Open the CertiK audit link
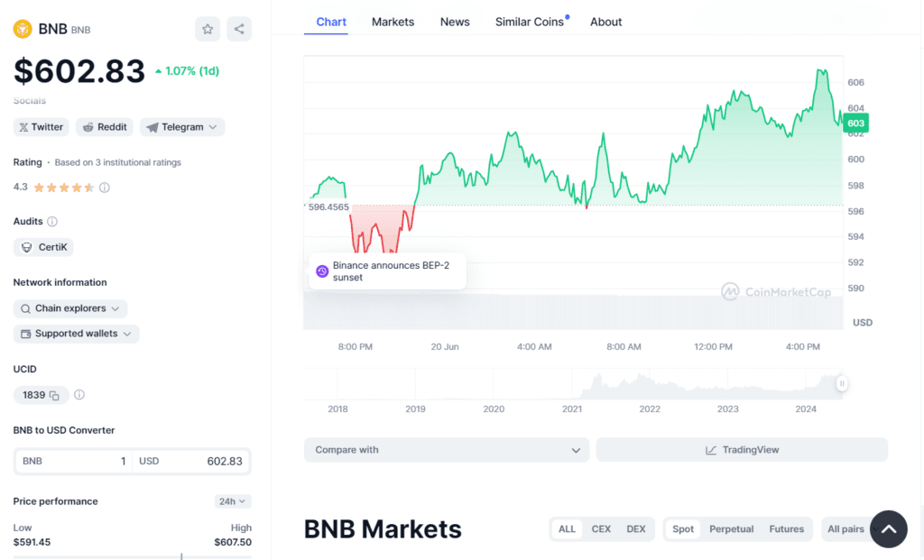This screenshot has width=924, height=560. point(43,247)
